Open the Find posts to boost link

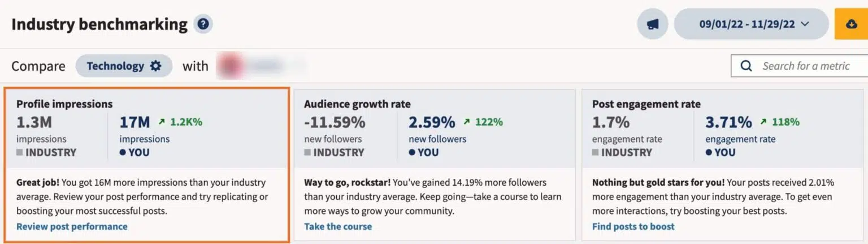[x=633, y=226]
